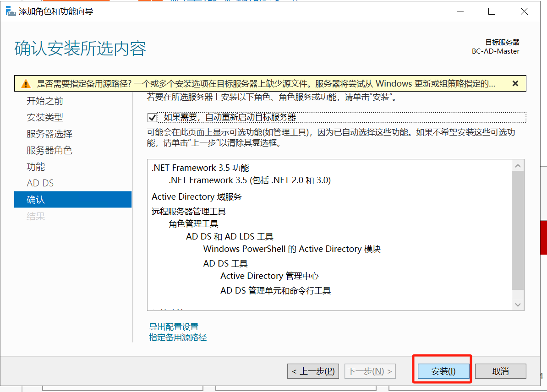The width and height of the screenshot is (547, 392).
Task: Click the yellow warning triangle icon
Action: coord(26,84)
